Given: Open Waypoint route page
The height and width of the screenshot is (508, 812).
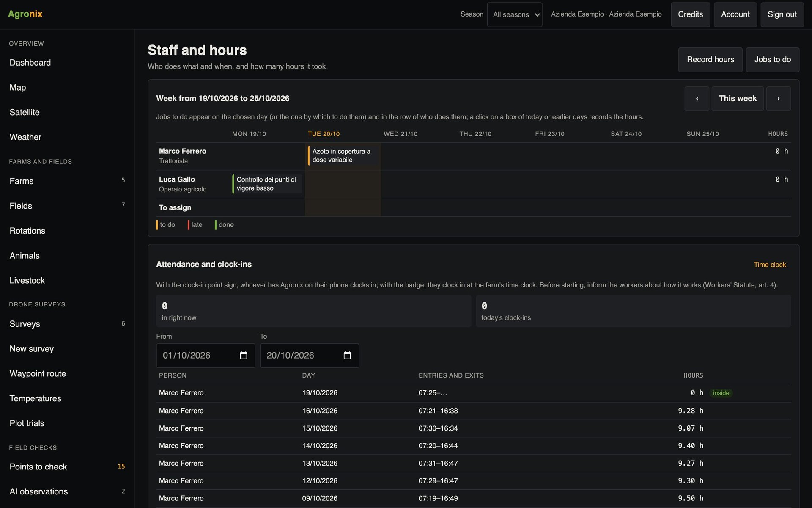Looking at the screenshot, I should click(67, 374).
